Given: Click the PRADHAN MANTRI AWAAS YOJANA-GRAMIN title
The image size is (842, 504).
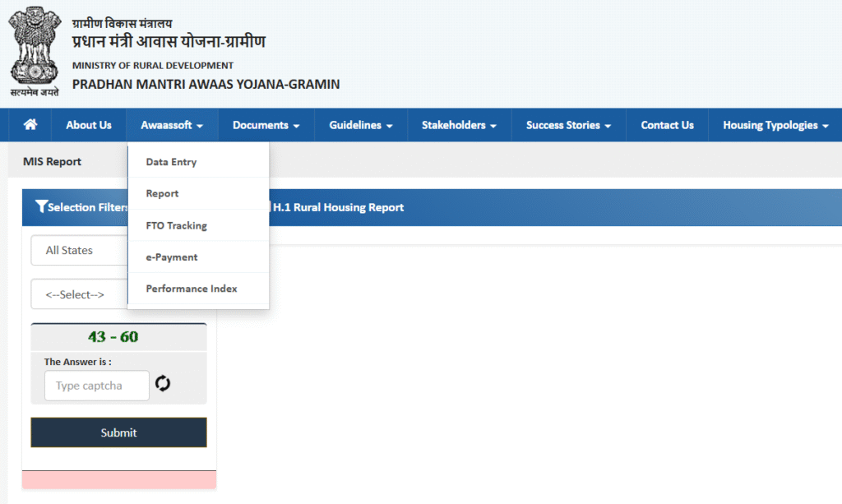Looking at the screenshot, I should [x=206, y=84].
